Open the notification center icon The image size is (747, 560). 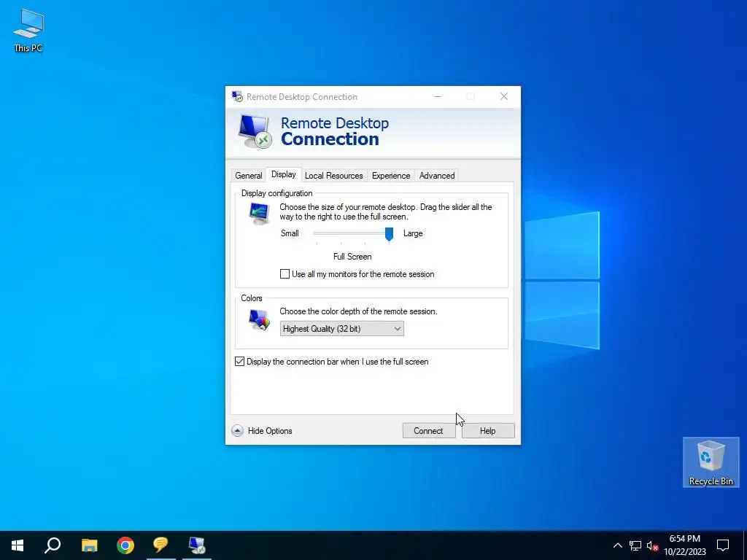click(x=723, y=545)
